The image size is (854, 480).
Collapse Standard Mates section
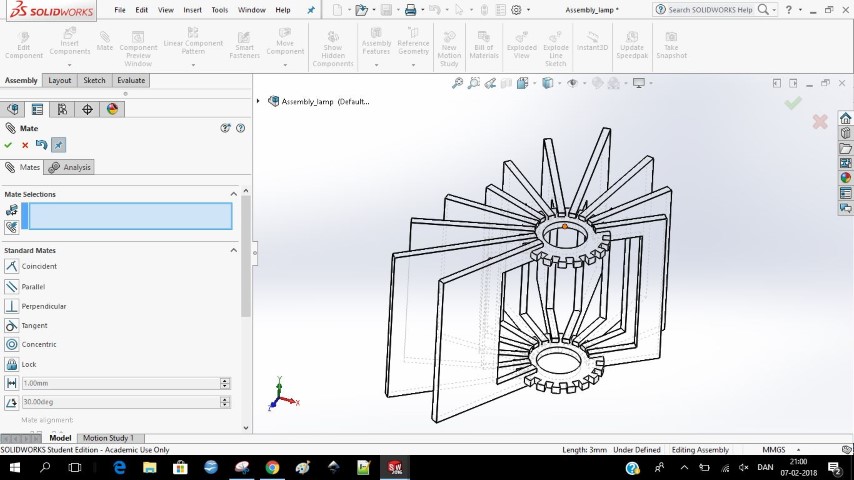click(234, 250)
